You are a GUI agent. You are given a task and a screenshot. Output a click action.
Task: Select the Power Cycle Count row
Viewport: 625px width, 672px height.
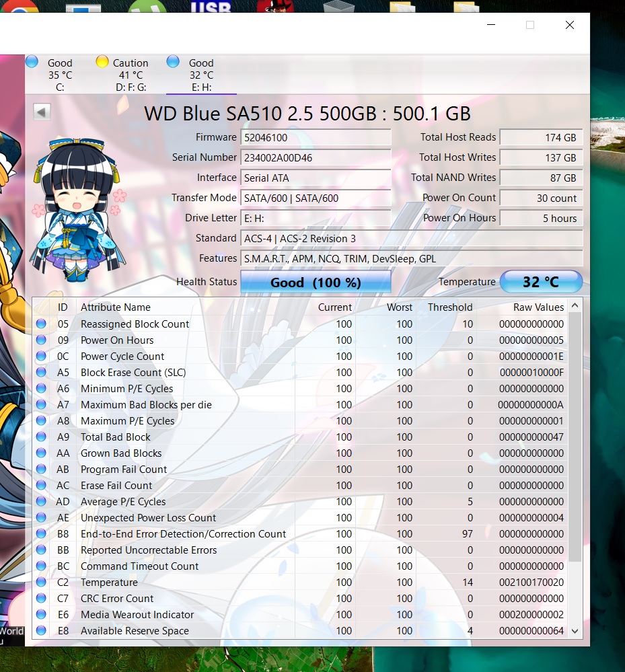pyautogui.click(x=301, y=357)
